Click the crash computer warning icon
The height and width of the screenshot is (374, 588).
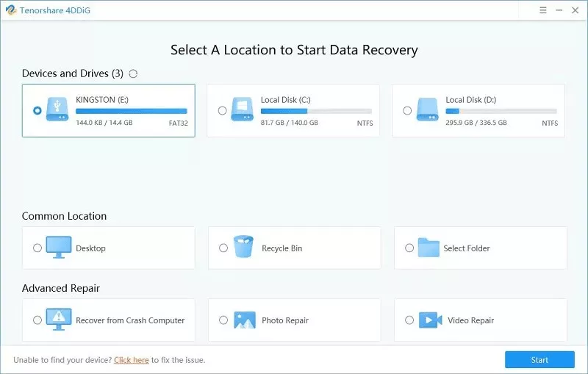pyautogui.click(x=59, y=319)
